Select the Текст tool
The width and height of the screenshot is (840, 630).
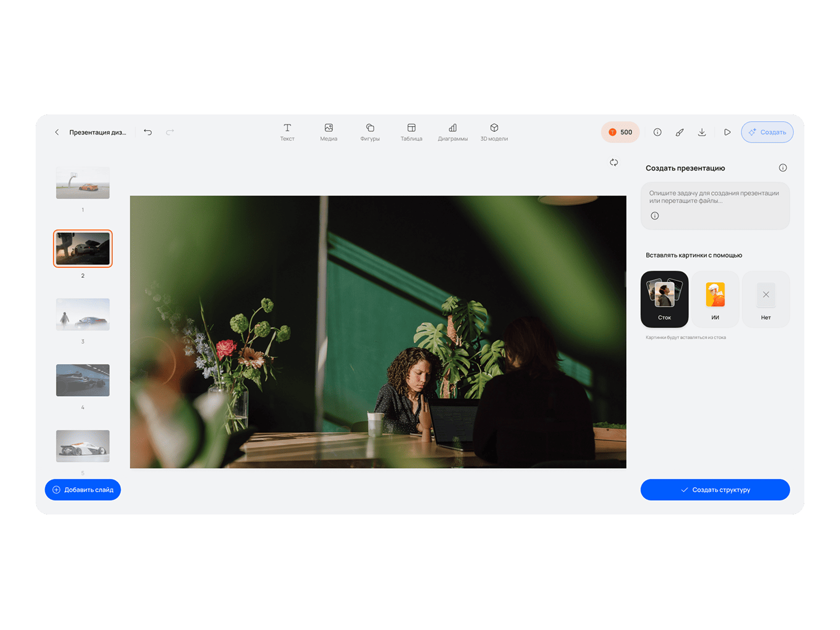coord(287,132)
